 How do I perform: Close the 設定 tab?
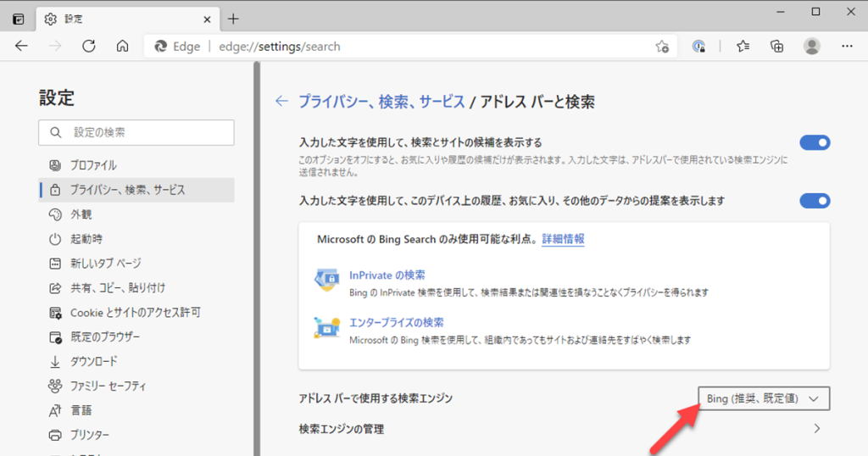coord(207,19)
